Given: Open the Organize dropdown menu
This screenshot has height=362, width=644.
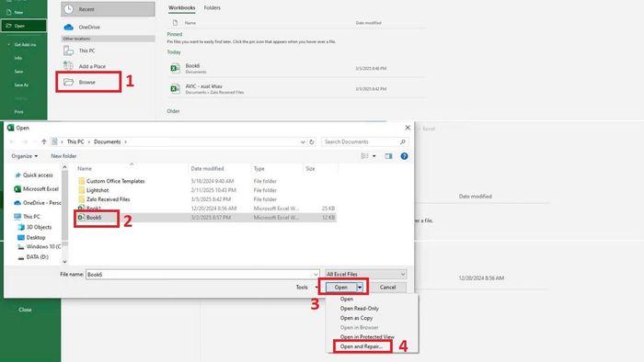Looking at the screenshot, I should [24, 156].
